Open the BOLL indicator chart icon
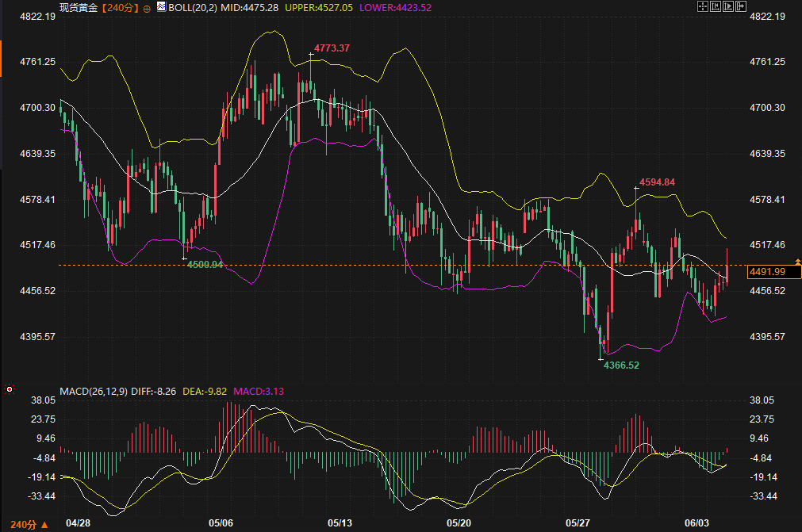Screen dimensions: 802x532 (161, 7)
